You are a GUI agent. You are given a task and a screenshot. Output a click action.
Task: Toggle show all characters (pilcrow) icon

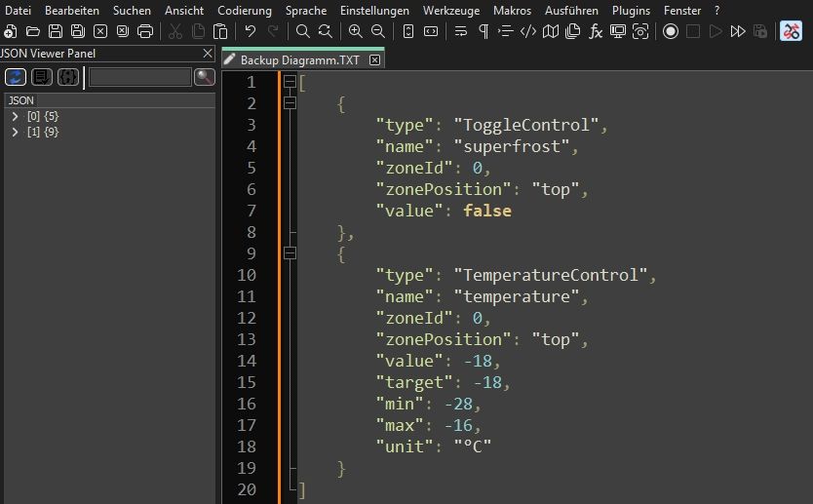pos(484,31)
